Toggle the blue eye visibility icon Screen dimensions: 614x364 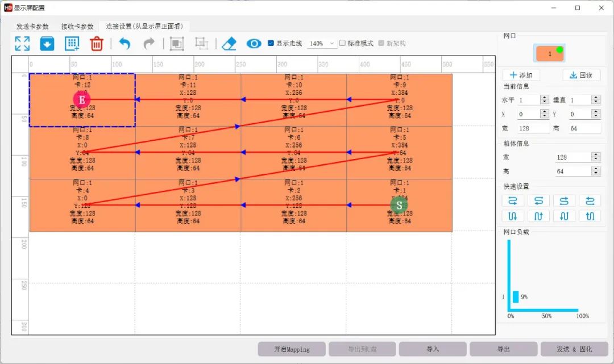click(254, 43)
